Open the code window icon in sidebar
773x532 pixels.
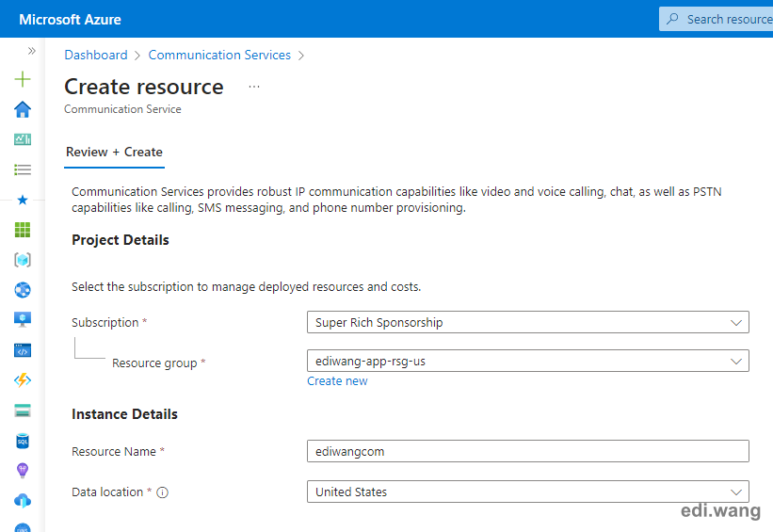click(23, 350)
